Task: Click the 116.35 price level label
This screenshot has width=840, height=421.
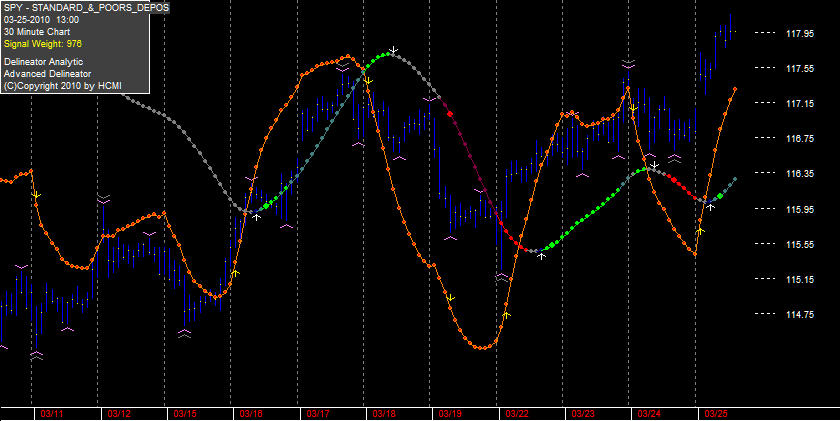Action: [800, 174]
